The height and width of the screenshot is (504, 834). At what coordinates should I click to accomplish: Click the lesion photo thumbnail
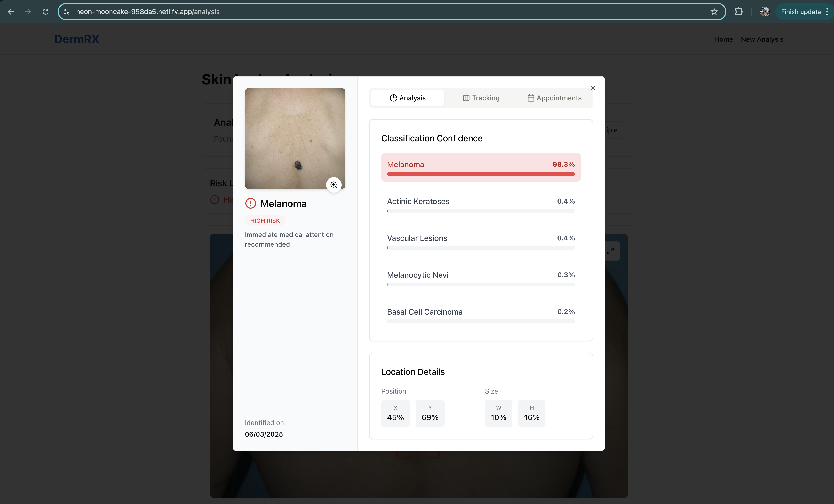coord(295,138)
